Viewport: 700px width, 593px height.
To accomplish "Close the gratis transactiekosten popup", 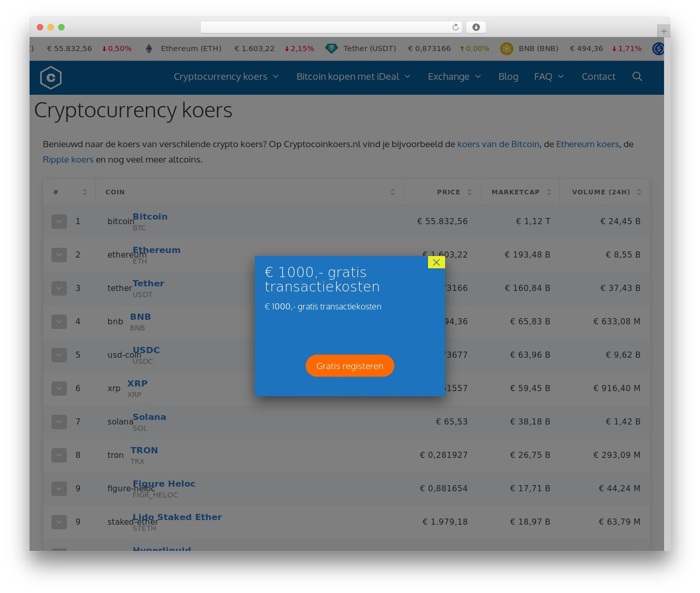I will (436, 262).
